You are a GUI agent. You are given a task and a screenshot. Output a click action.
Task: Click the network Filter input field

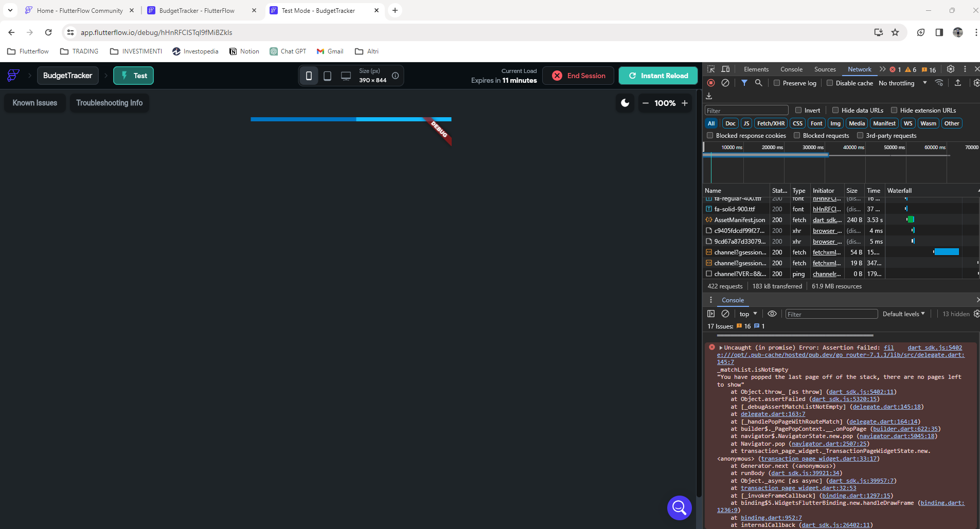click(746, 111)
